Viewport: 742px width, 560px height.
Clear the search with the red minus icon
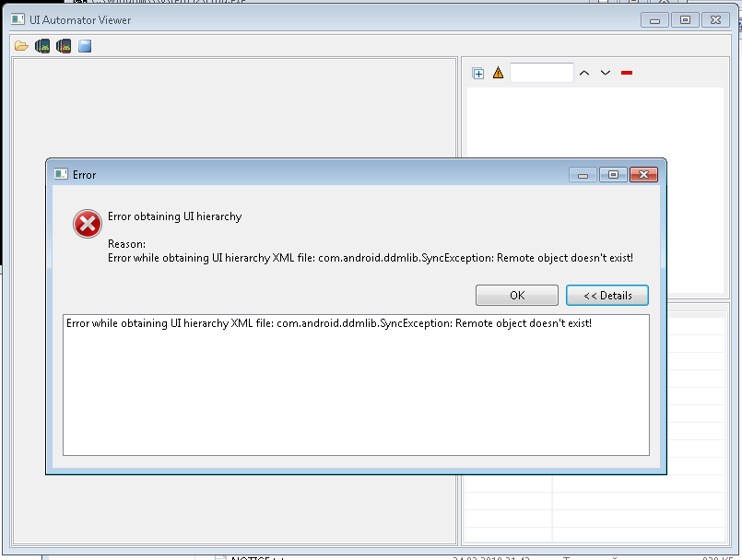(627, 73)
